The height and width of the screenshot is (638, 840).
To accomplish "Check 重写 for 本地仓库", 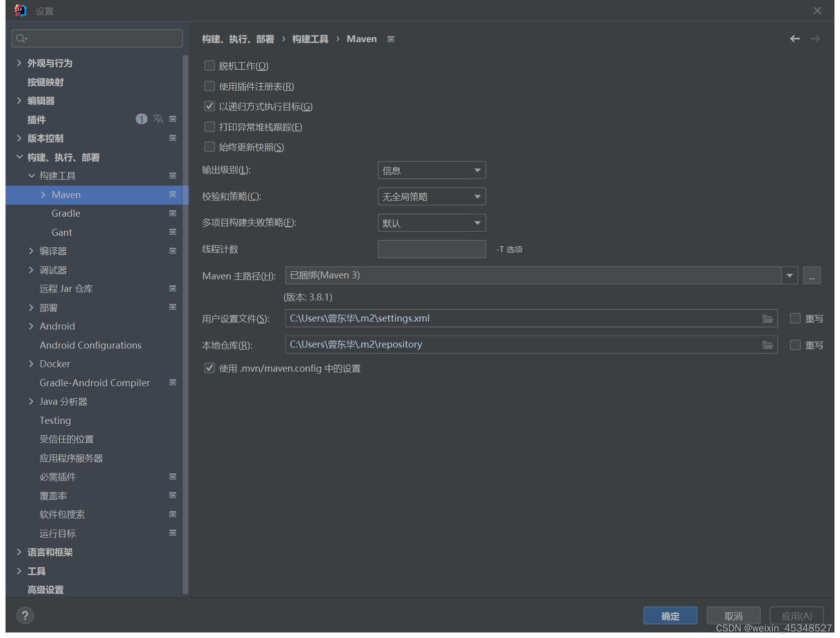I will pyautogui.click(x=795, y=345).
